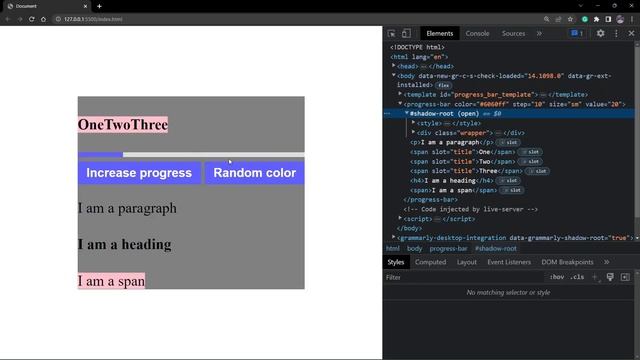Click slot badge next to paragraph element
Image resolution: width=640 pixels, height=360 pixels.
pyautogui.click(x=509, y=142)
